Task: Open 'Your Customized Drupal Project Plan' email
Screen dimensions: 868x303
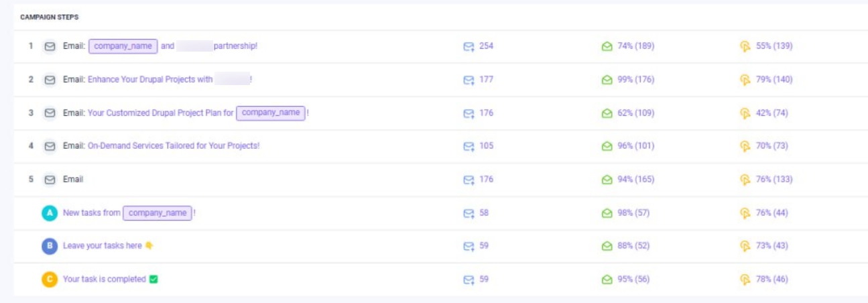Action: pos(160,113)
